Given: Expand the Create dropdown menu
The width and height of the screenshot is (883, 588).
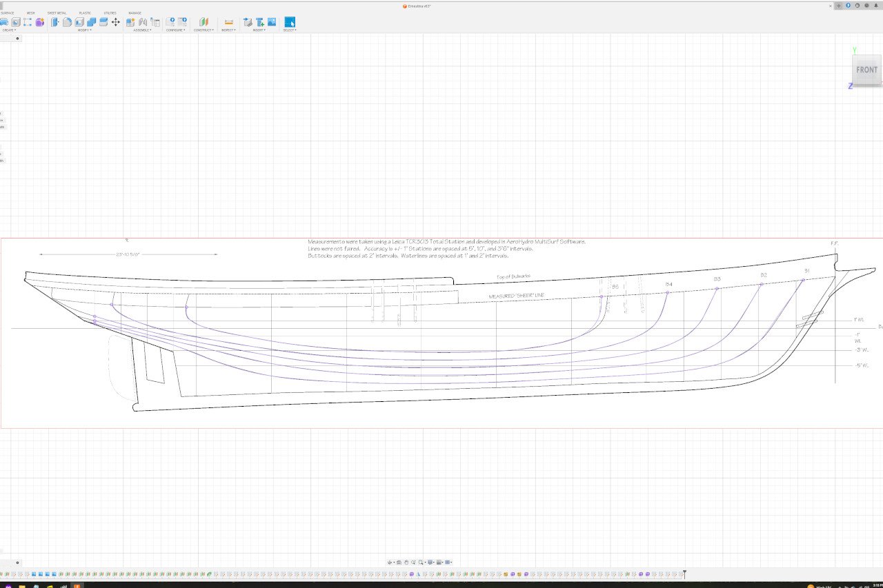Looking at the screenshot, I should pyautogui.click(x=9, y=30).
